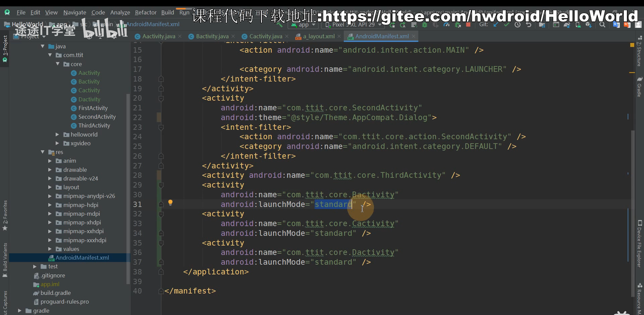644x315 pixels.
Task: Open the Build menu
Action: [x=168, y=13]
